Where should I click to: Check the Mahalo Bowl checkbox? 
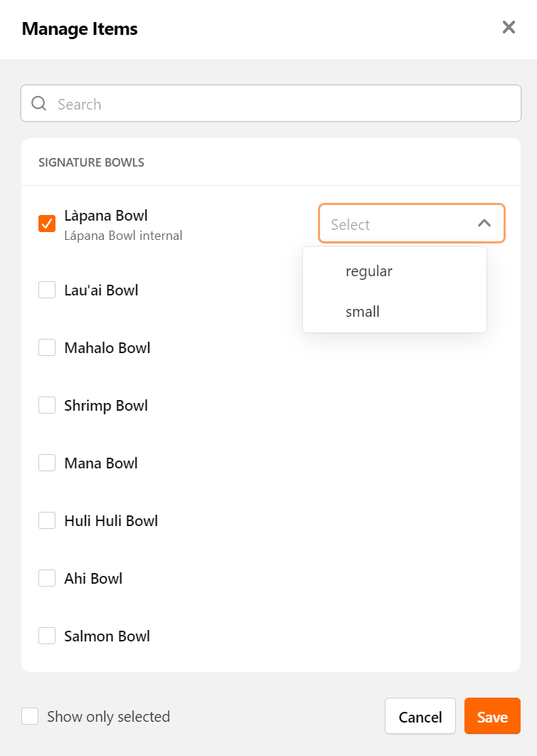47,347
